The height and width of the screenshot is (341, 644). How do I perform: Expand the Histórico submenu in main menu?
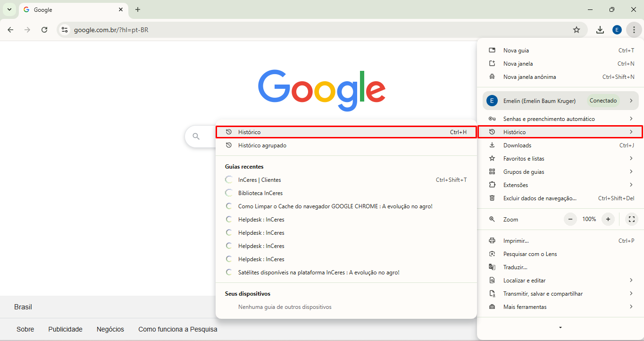pos(560,132)
